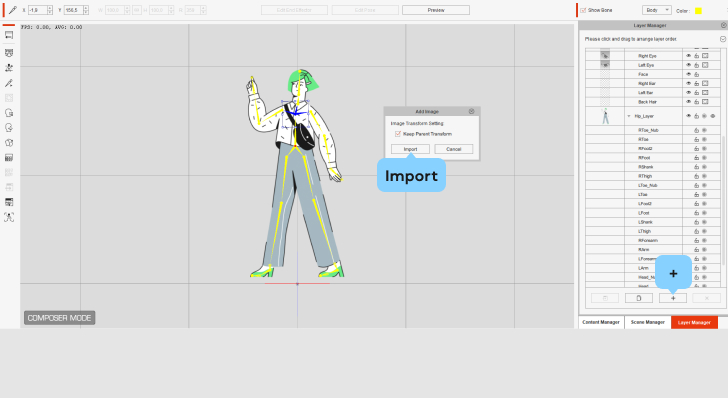728x398 pixels.
Task: Hide the Right Eye layer with eye icon
Action: pyautogui.click(x=689, y=56)
